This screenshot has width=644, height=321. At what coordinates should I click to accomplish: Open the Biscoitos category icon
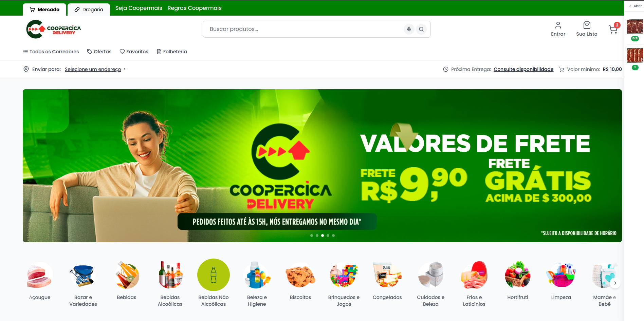tap(300, 275)
